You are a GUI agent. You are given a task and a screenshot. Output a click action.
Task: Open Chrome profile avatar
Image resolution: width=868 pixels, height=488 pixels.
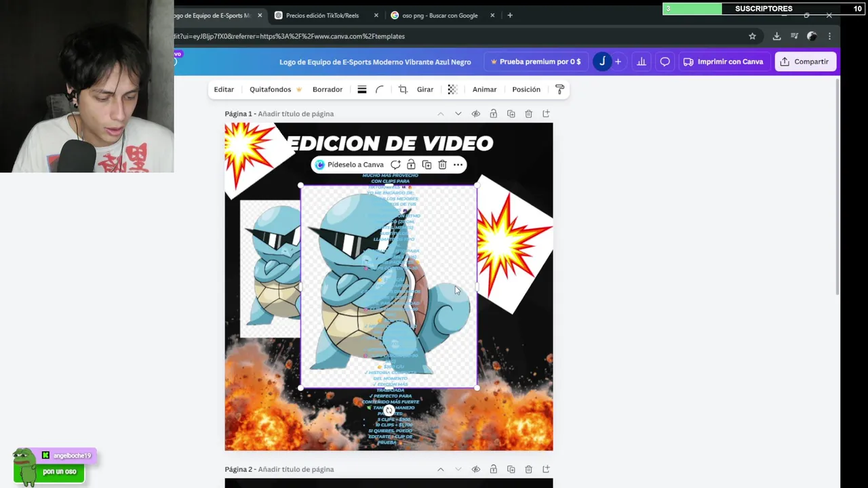point(812,36)
